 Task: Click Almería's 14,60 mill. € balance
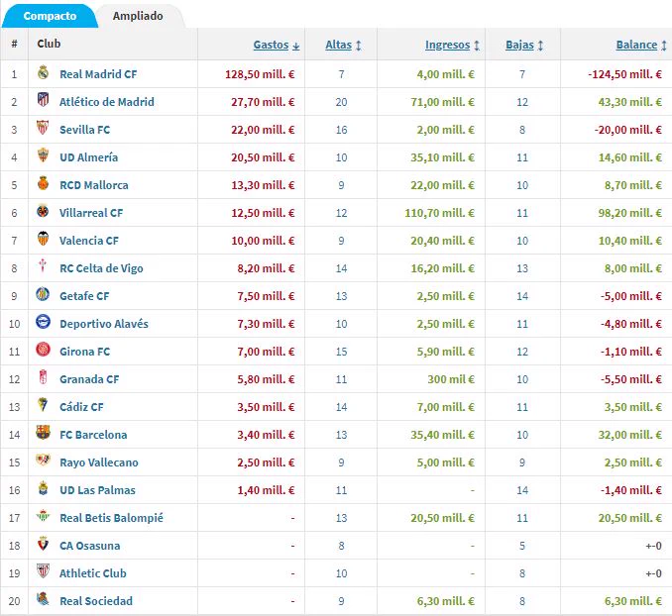click(x=630, y=157)
